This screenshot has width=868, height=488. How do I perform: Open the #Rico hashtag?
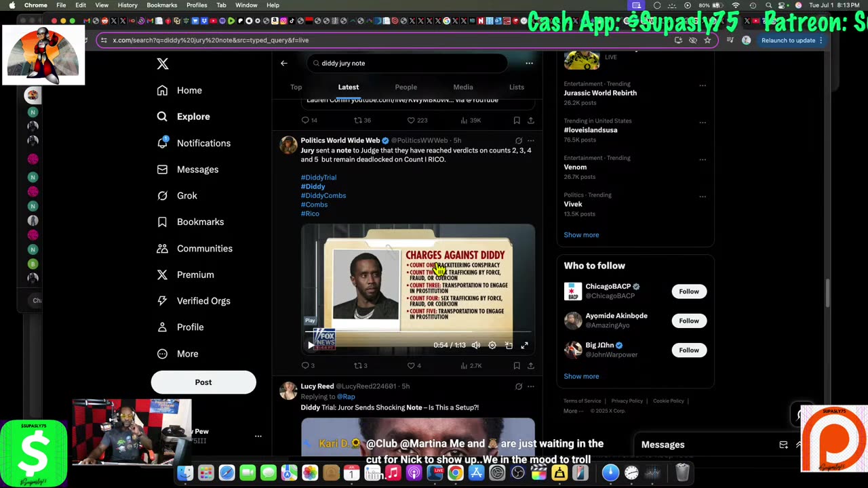tap(310, 213)
